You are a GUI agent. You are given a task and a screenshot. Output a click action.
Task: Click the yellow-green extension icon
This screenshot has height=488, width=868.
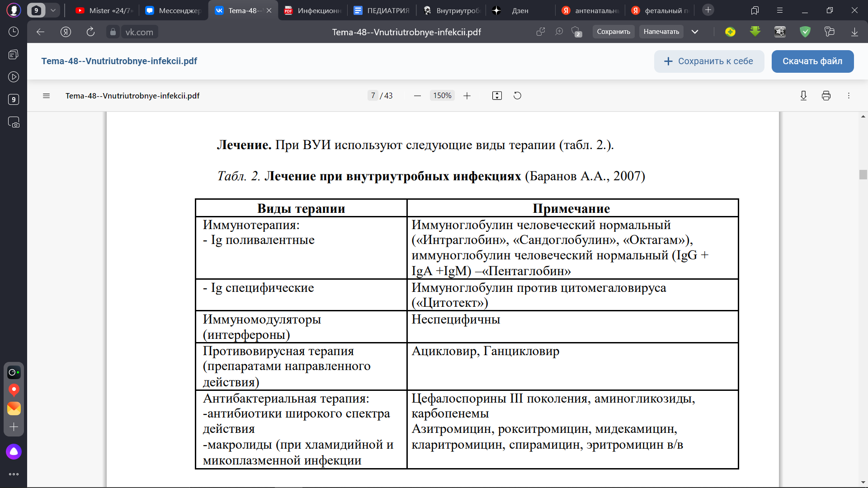tap(730, 32)
